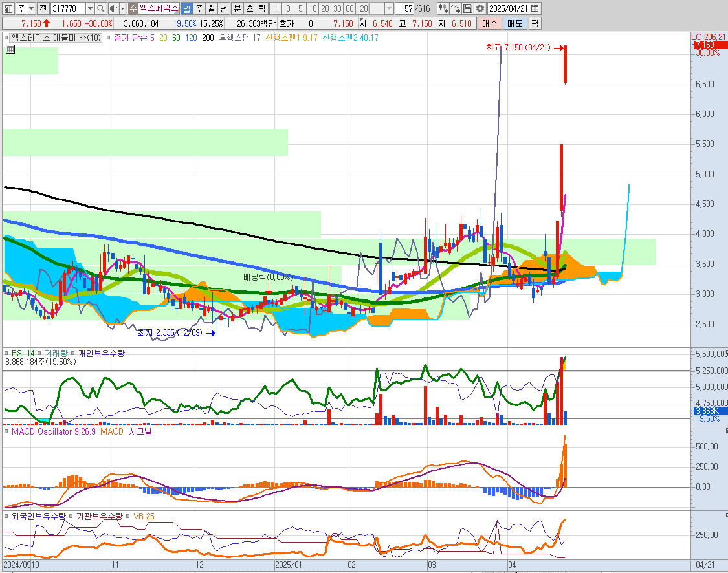
Task: Click the 전 button before the stock code
Action: coord(43,8)
